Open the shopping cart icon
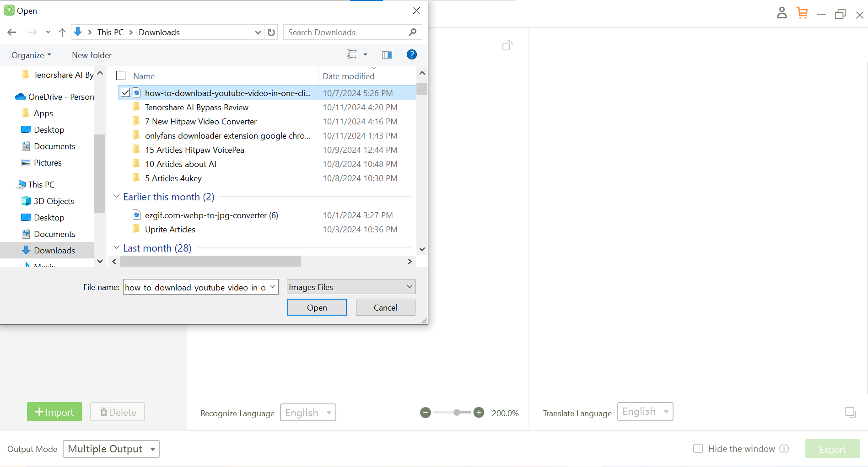Image resolution: width=868 pixels, height=467 pixels. pyautogui.click(x=802, y=13)
